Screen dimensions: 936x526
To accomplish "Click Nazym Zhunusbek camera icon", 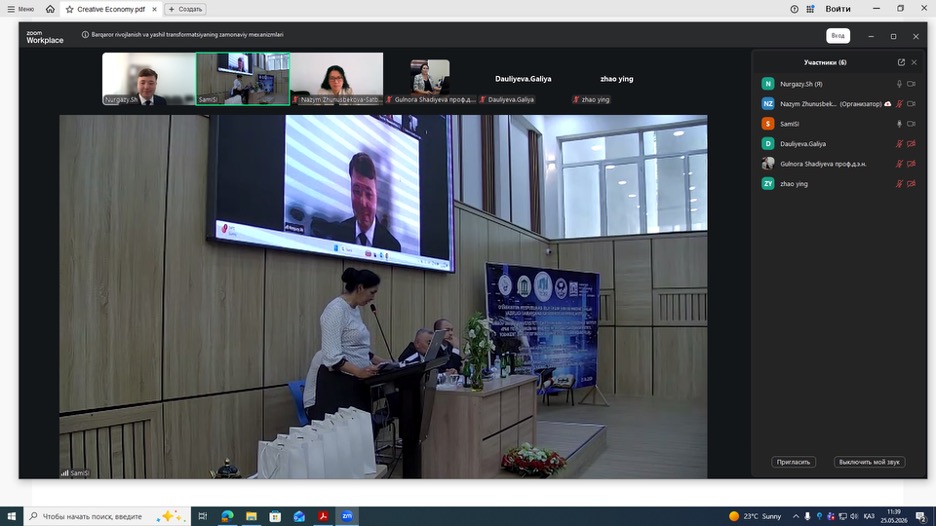I will point(912,104).
